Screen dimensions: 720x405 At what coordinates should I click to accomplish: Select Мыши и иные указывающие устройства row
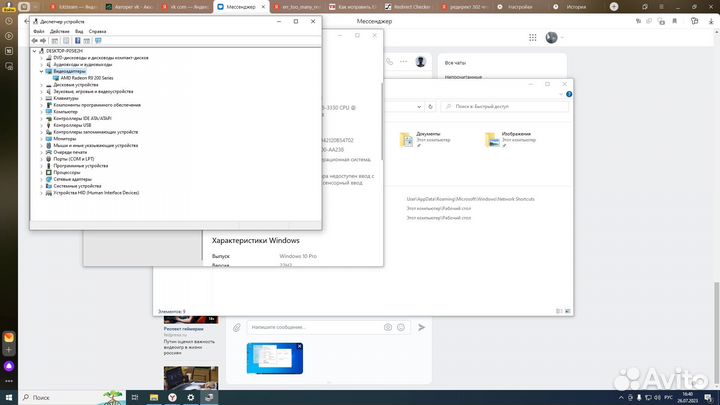click(x=96, y=146)
